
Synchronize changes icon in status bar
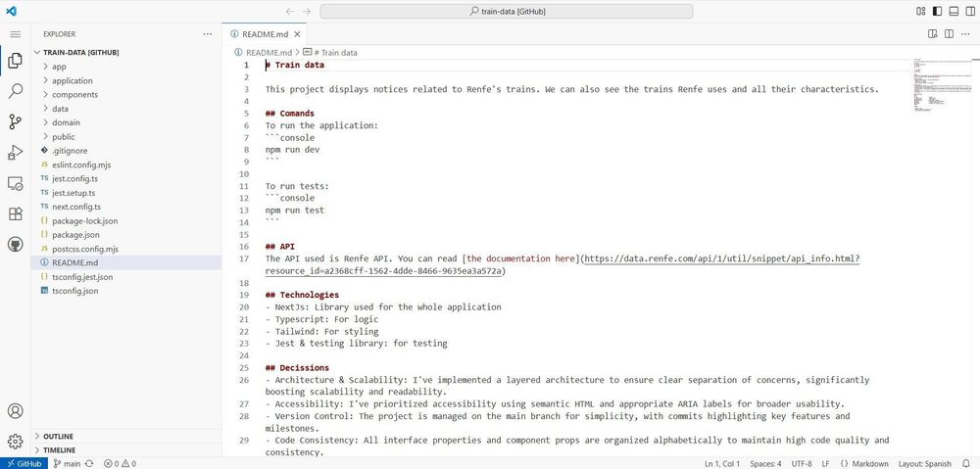click(89, 464)
